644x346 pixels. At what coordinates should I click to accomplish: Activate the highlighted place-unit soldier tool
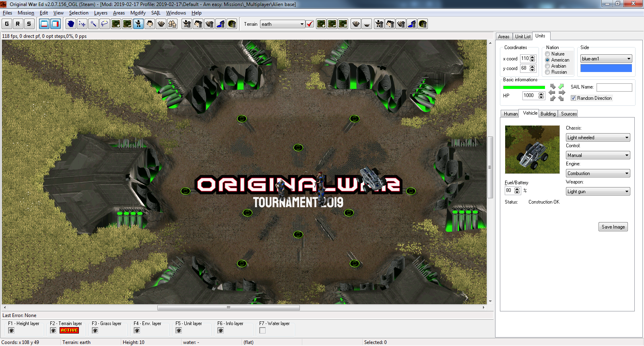(x=138, y=24)
